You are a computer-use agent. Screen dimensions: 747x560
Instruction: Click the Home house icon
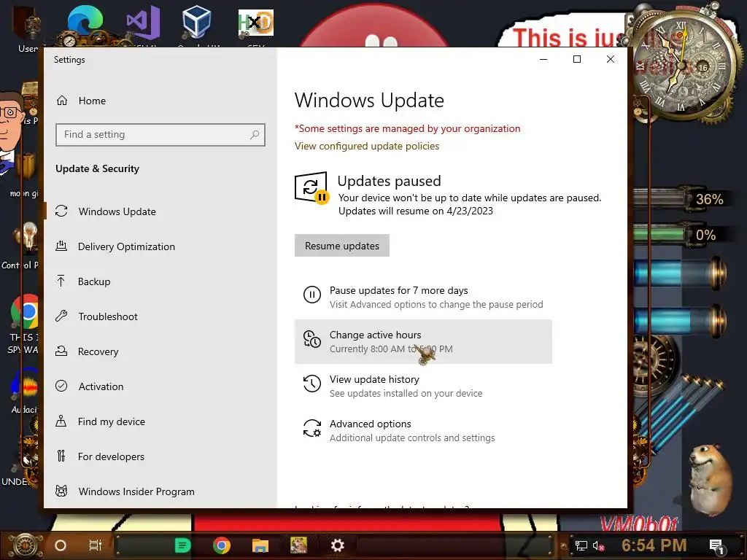[62, 101]
